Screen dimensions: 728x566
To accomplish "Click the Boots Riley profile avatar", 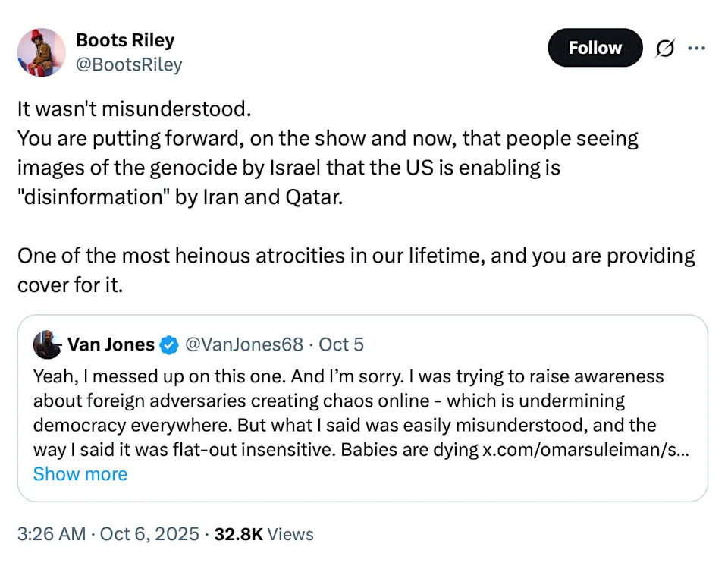I will (41, 52).
